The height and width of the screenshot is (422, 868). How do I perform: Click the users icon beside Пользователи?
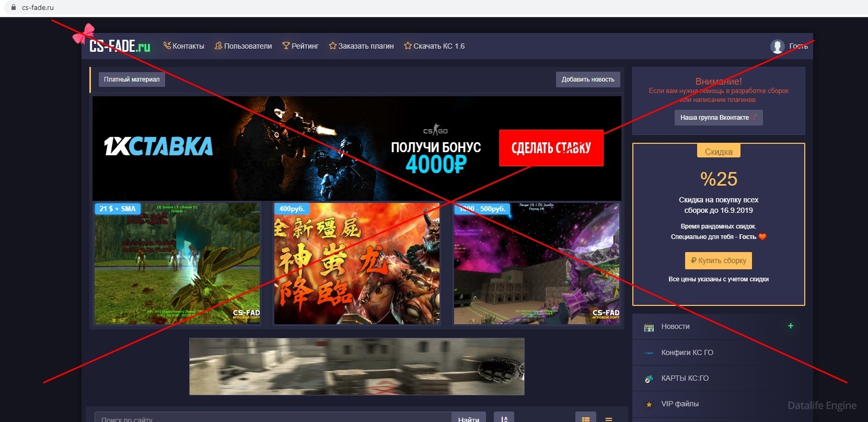point(218,45)
